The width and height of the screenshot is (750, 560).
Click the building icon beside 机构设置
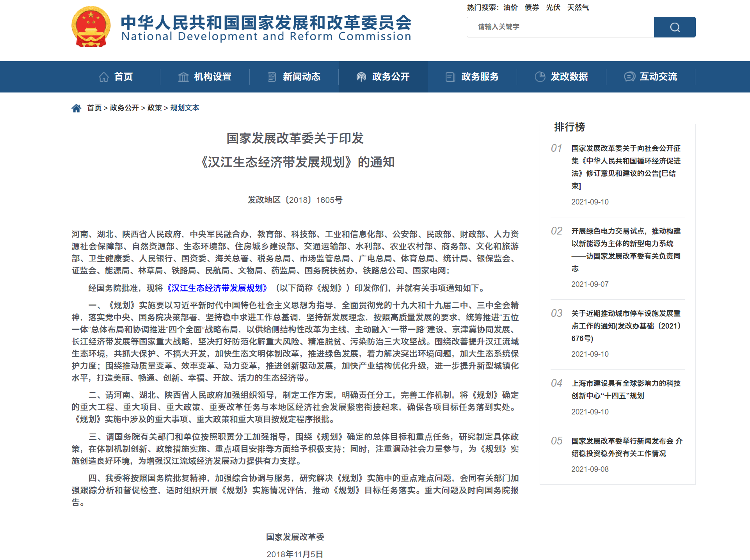[183, 77]
